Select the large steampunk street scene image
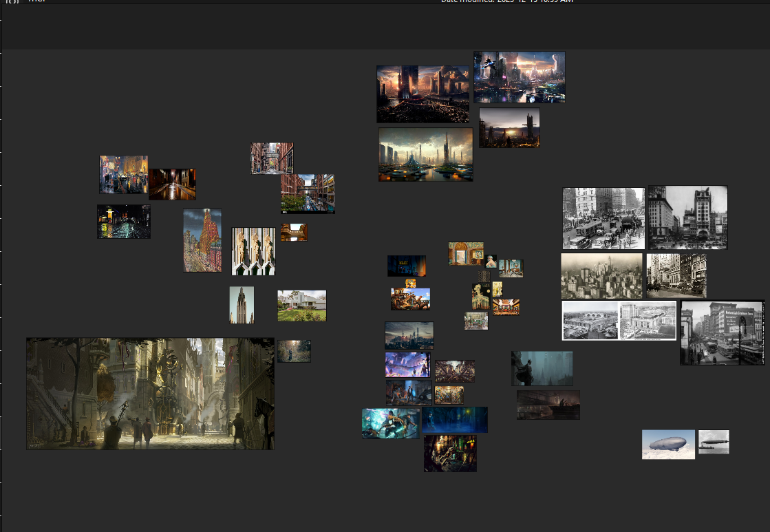Screen dimensions: 770x532 click(x=150, y=394)
